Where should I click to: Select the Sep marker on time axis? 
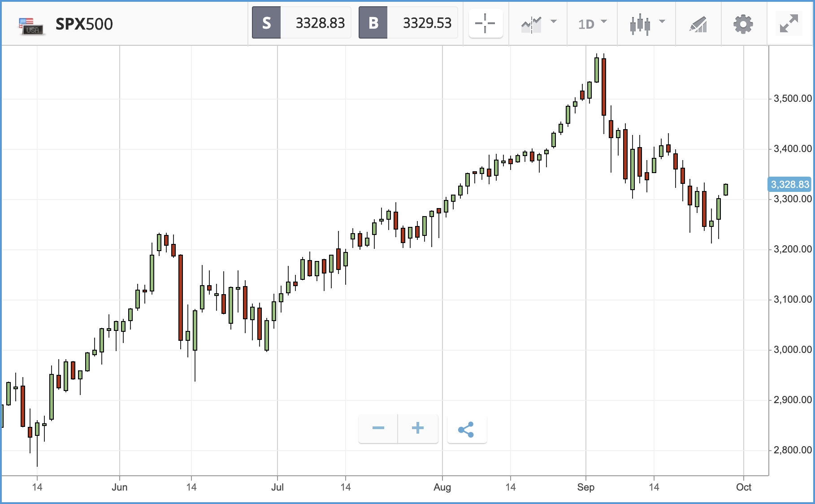click(x=585, y=487)
